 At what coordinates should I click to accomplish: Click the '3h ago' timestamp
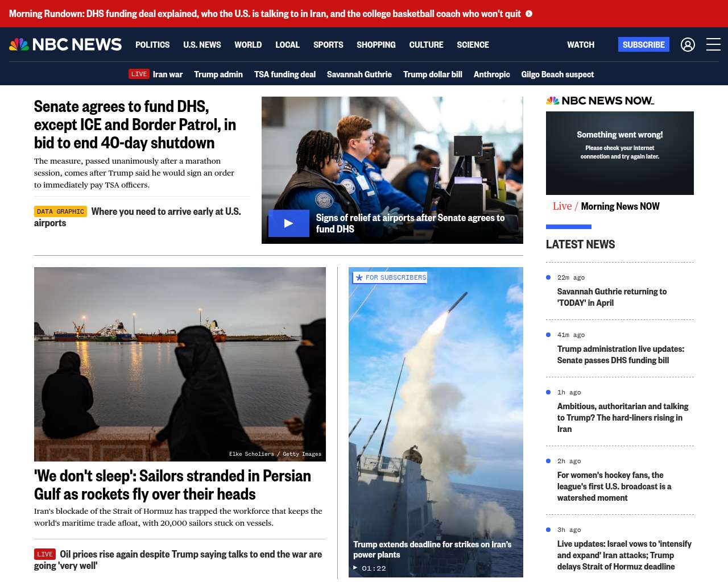pos(569,530)
